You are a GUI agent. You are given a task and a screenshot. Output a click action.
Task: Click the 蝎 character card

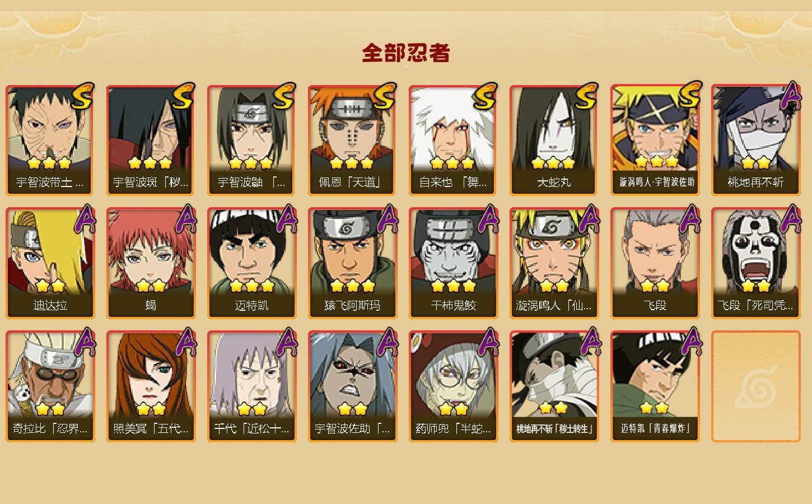(151, 263)
